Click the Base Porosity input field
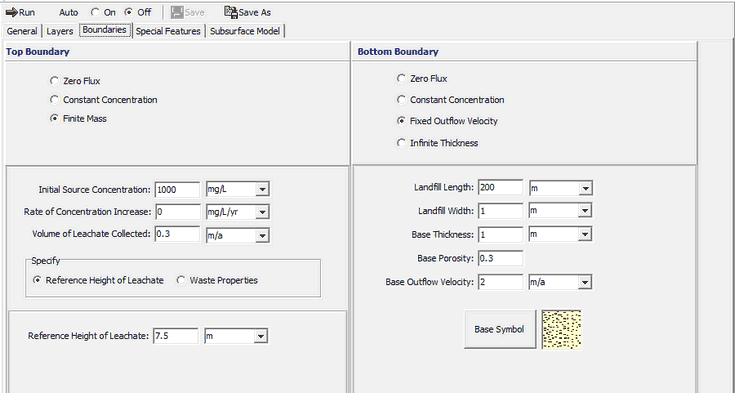Image resolution: width=735 pixels, height=393 pixels. (x=501, y=258)
